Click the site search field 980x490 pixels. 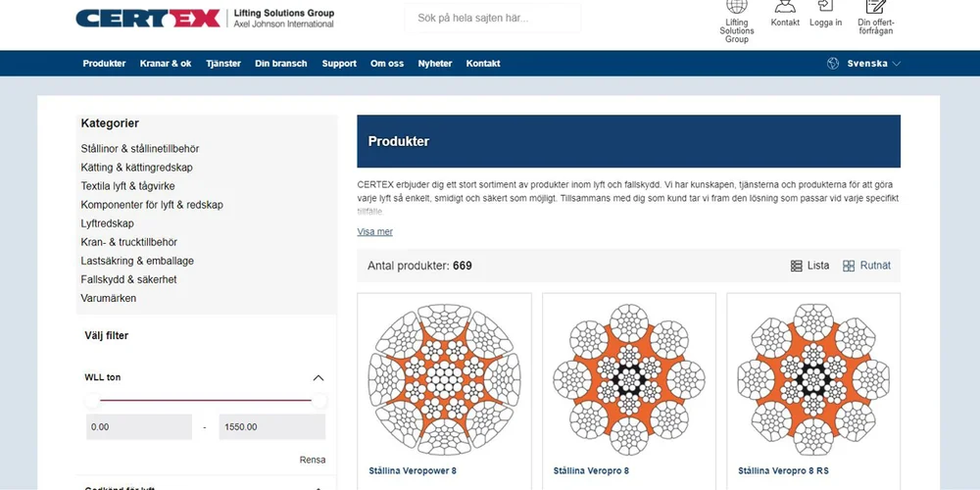(492, 19)
